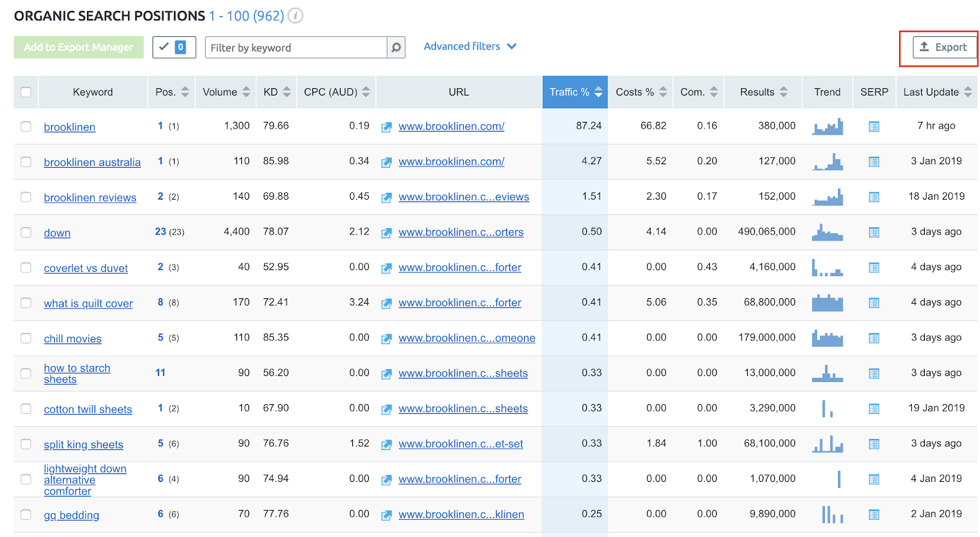The height and width of the screenshot is (537, 980).
Task: Click the Keyword column header
Action: tap(92, 92)
